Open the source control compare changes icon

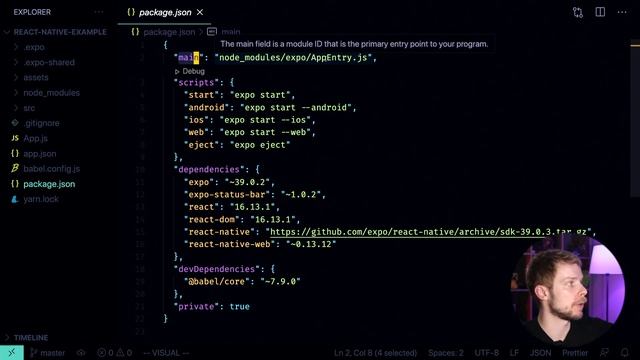[578, 12]
